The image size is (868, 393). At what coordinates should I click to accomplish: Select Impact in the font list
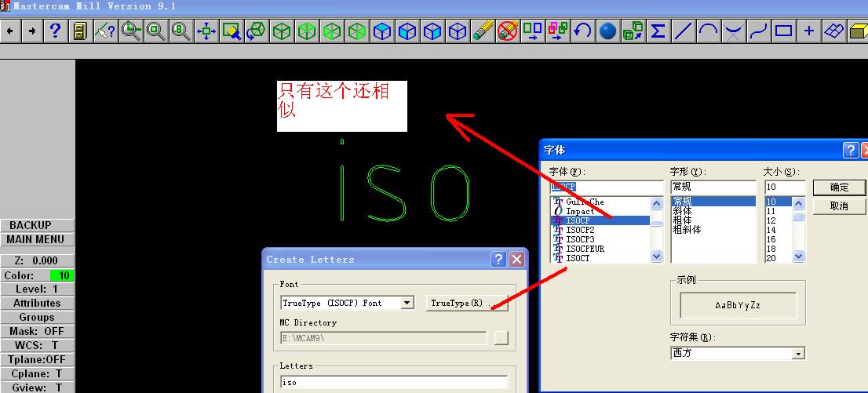point(580,211)
